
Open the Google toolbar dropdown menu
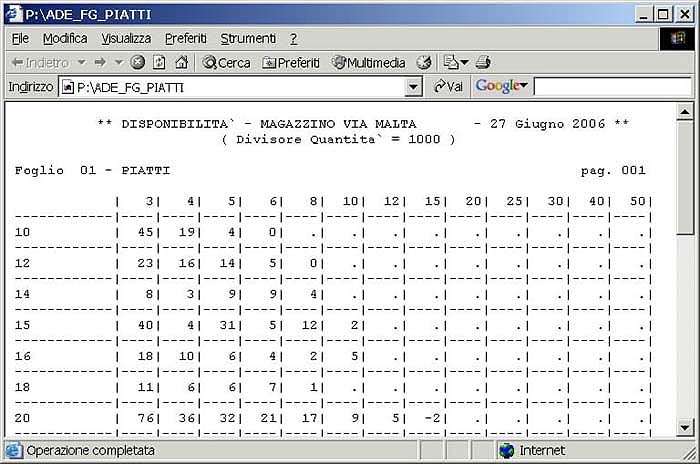(523, 87)
